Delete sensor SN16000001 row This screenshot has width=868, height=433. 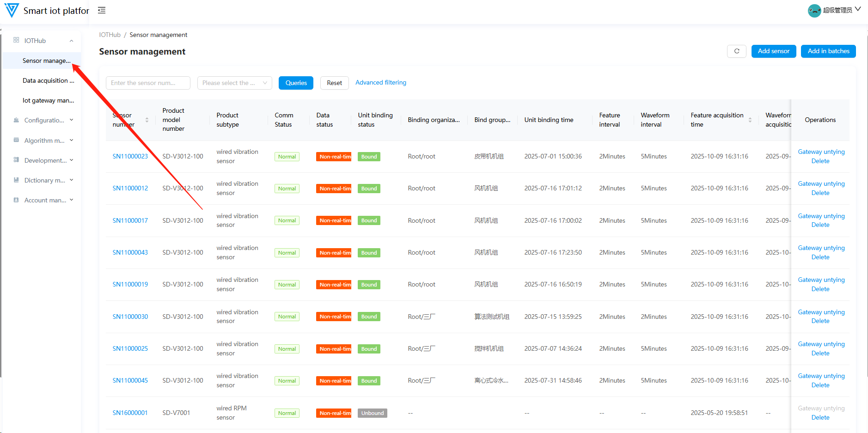click(x=820, y=417)
